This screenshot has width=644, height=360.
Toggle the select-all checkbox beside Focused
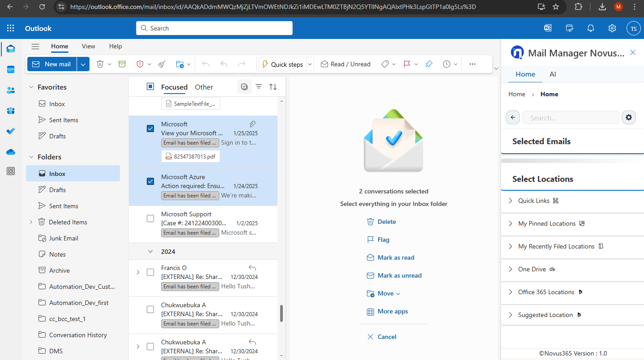point(150,87)
